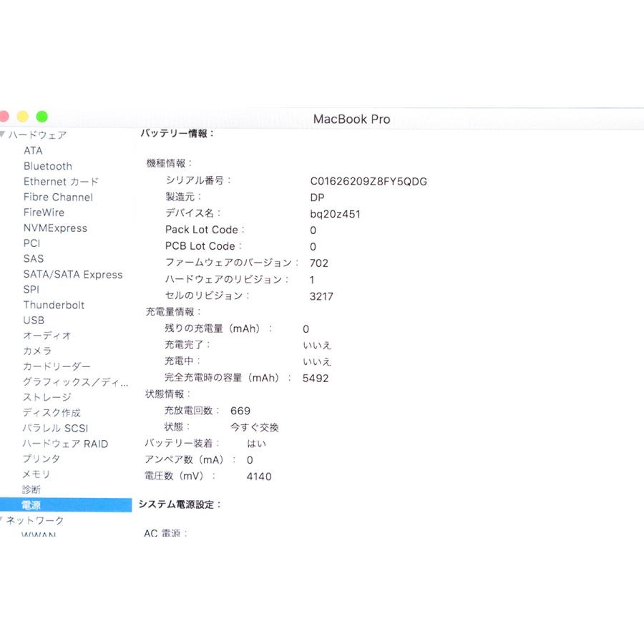Open the カードリーダー entry

tap(57, 366)
